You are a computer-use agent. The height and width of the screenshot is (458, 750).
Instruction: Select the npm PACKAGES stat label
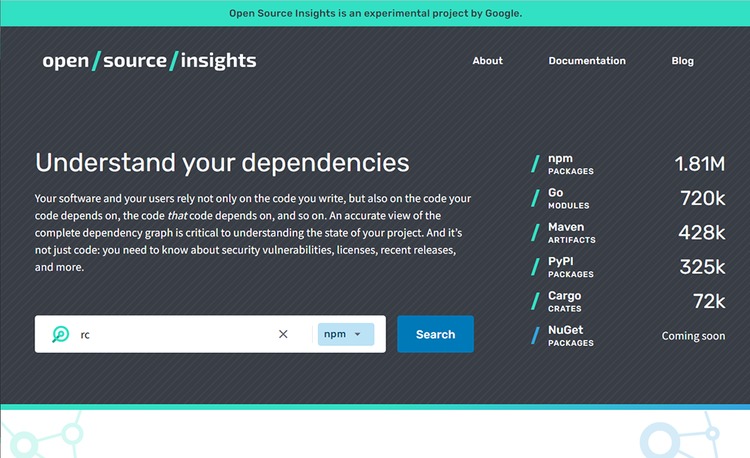[571, 164]
